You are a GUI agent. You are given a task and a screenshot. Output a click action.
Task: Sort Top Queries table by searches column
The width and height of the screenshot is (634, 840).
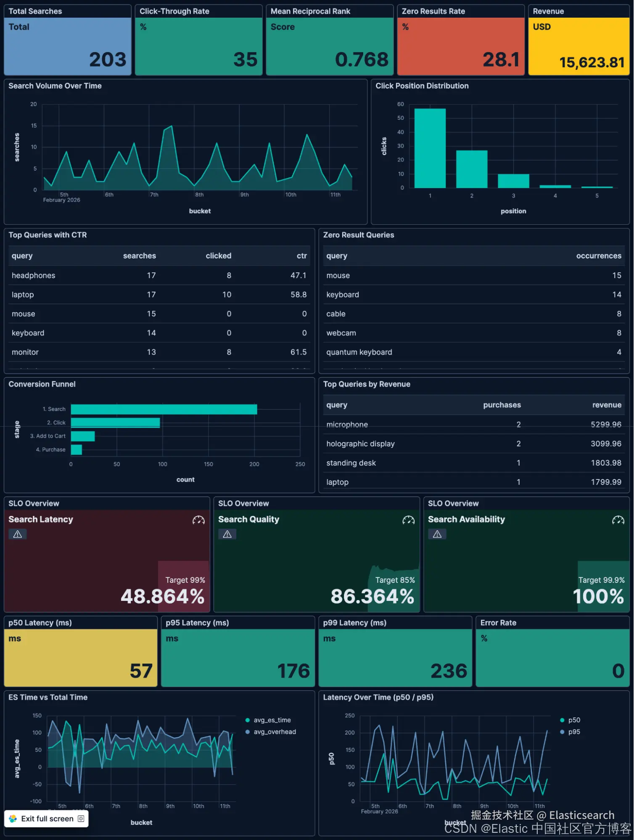pyautogui.click(x=139, y=256)
